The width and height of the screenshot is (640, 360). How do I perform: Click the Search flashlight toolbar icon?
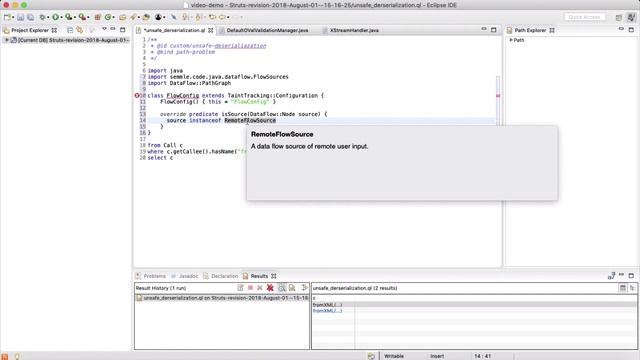point(133,17)
